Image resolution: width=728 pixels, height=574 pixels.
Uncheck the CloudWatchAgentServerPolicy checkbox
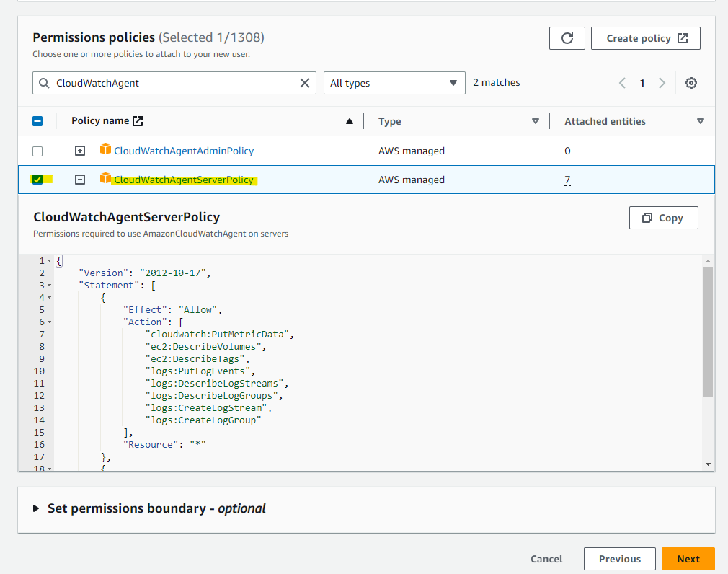coord(37,180)
